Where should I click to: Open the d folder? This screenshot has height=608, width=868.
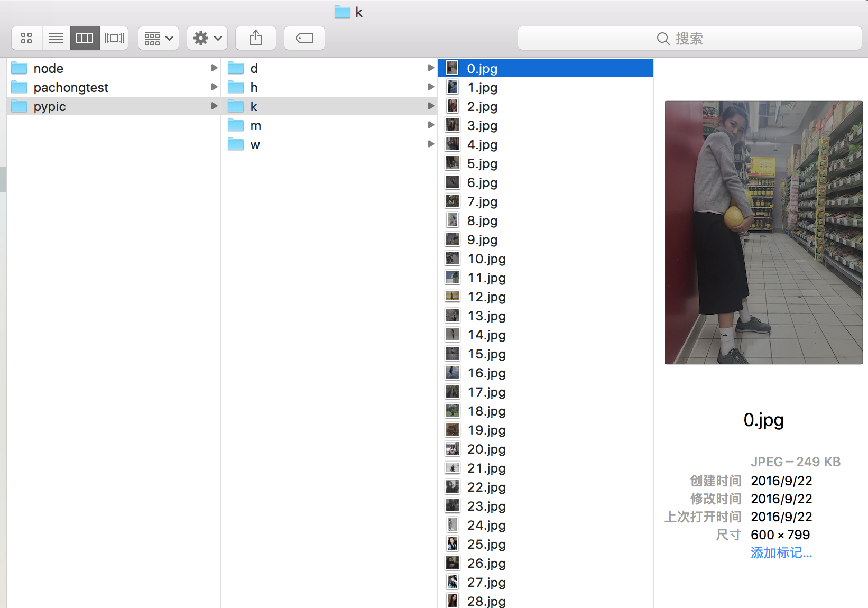330,68
